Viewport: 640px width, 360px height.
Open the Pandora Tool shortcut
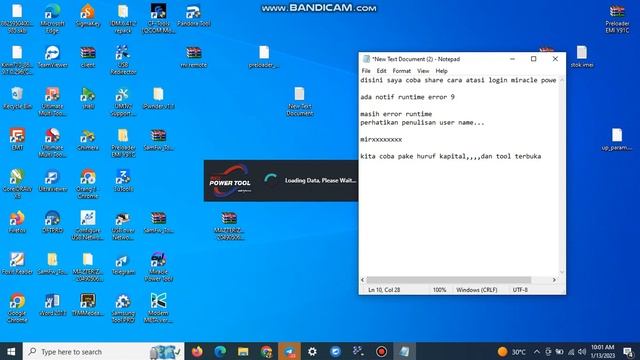click(x=193, y=16)
